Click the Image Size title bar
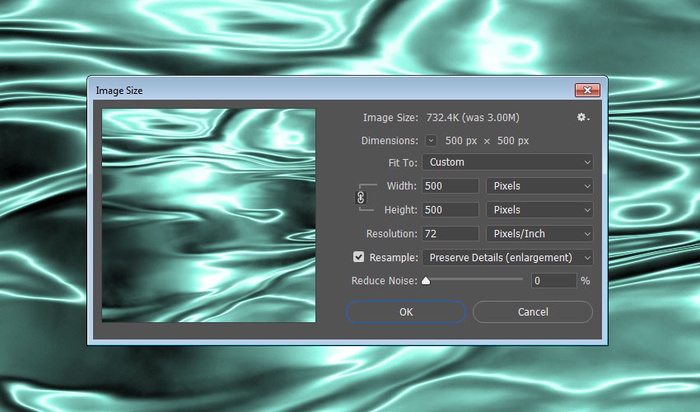The image size is (700, 412). point(300,90)
